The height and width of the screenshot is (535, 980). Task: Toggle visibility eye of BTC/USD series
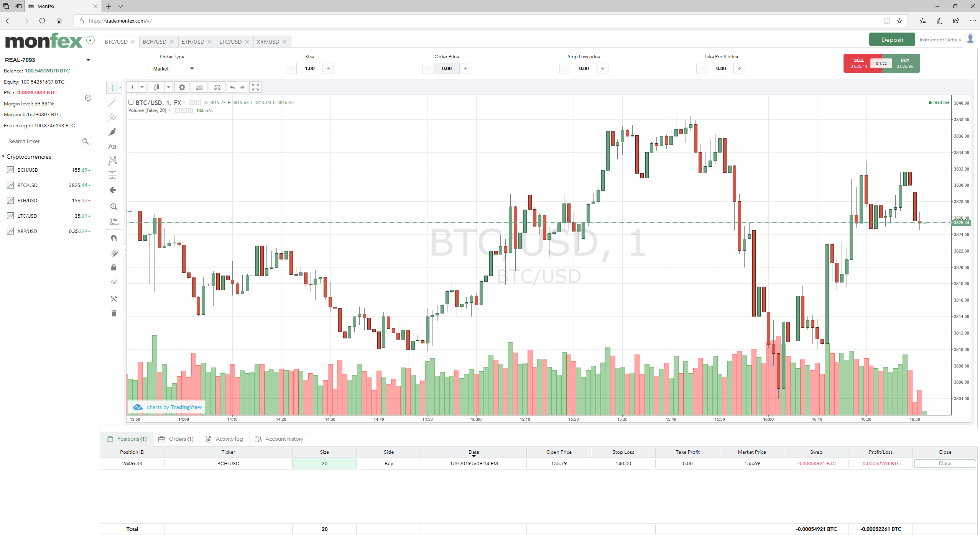tap(192, 102)
